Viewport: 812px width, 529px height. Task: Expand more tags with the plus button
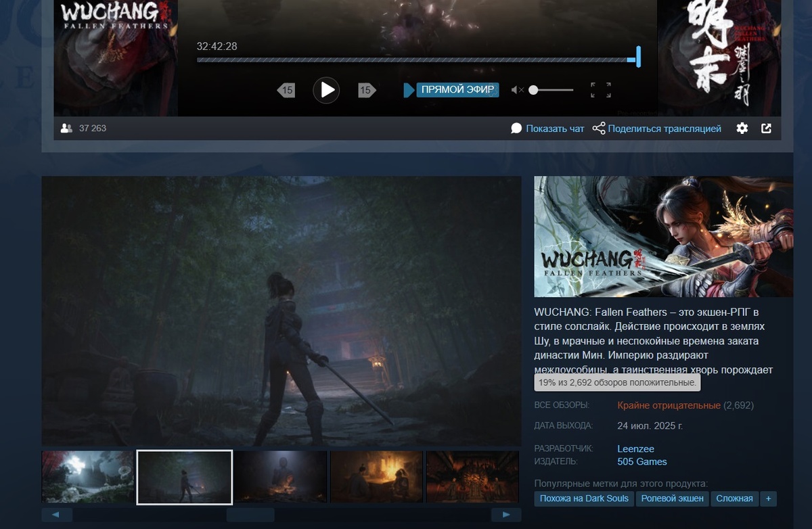pos(768,499)
